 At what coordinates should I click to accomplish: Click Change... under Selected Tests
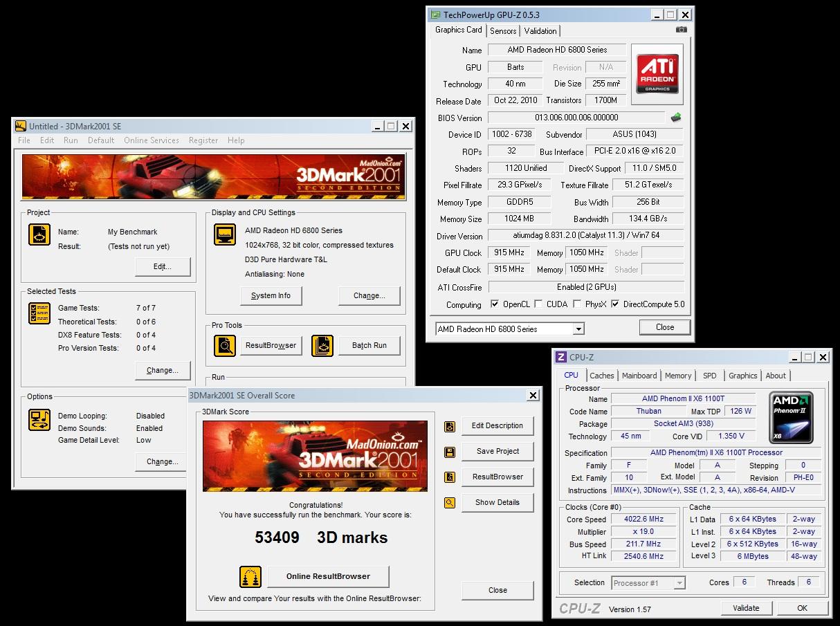(163, 371)
